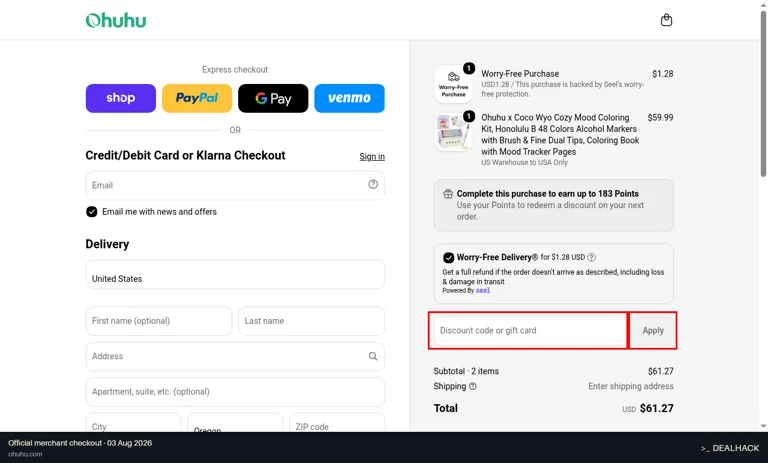Click the page vertical scrollbar
The image size is (768, 463).
click(x=763, y=93)
